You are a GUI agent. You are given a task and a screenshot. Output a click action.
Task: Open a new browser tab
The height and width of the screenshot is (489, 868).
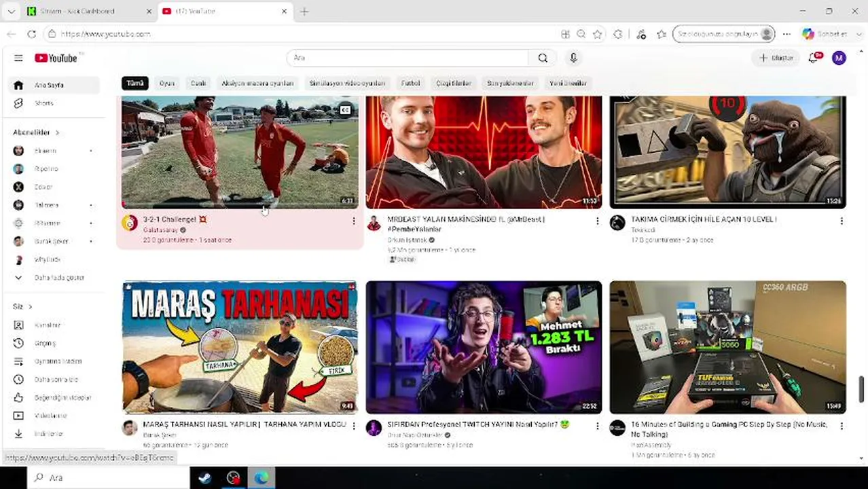point(304,12)
